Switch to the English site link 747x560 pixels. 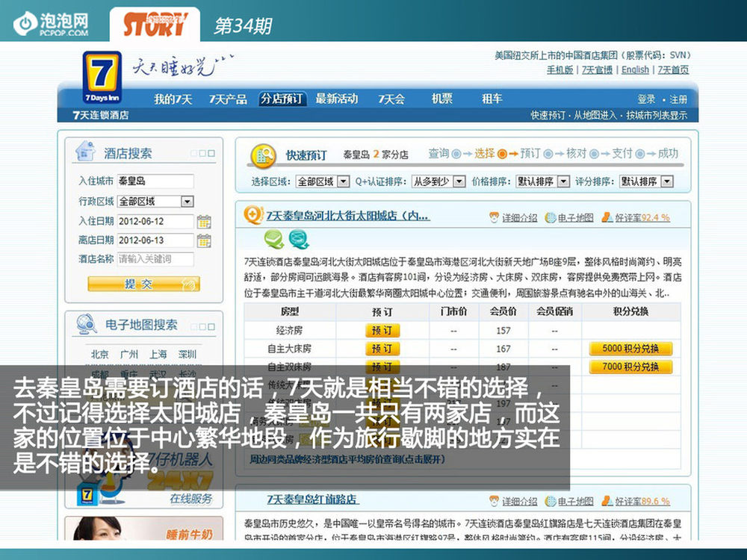[x=635, y=70]
